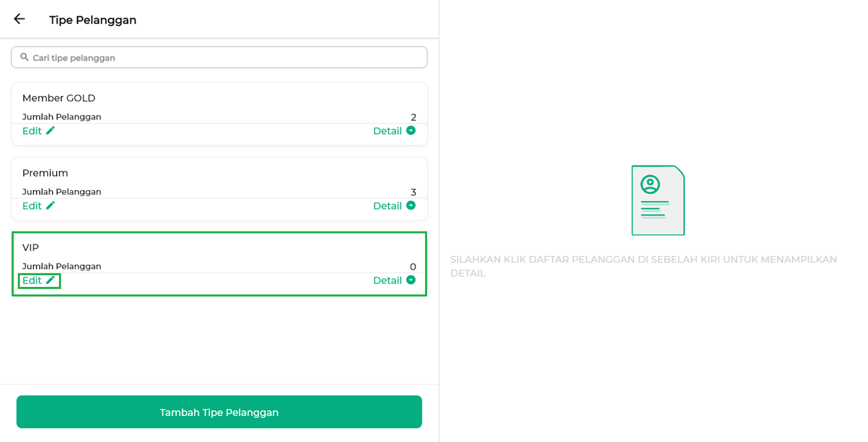Click the back arrow beside Tipe Pelanggan
Image resolution: width=868 pixels, height=442 pixels.
[19, 19]
